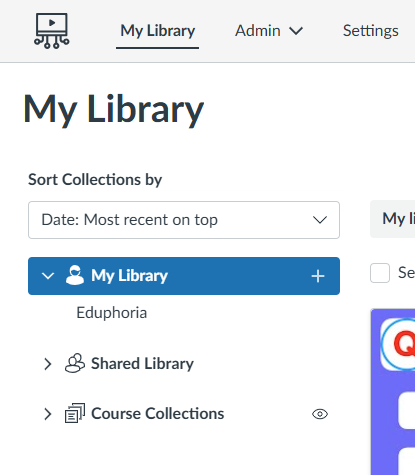Image resolution: width=415 pixels, height=475 pixels.
Task: Collapse the My Library tree section
Action: (48, 276)
